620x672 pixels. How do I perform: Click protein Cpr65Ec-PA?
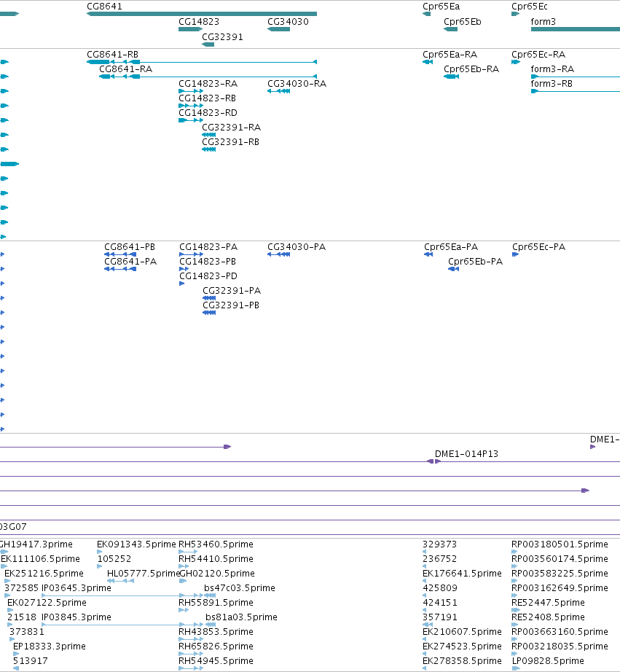click(x=516, y=254)
